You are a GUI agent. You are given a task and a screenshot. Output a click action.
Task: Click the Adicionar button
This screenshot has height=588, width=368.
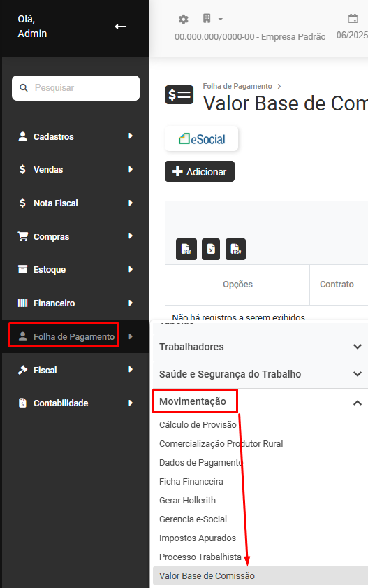click(200, 171)
